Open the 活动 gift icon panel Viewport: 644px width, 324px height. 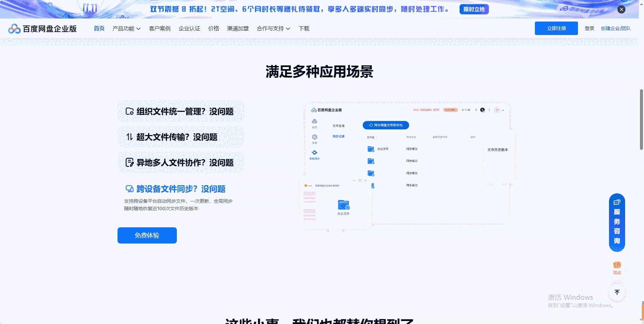617,266
